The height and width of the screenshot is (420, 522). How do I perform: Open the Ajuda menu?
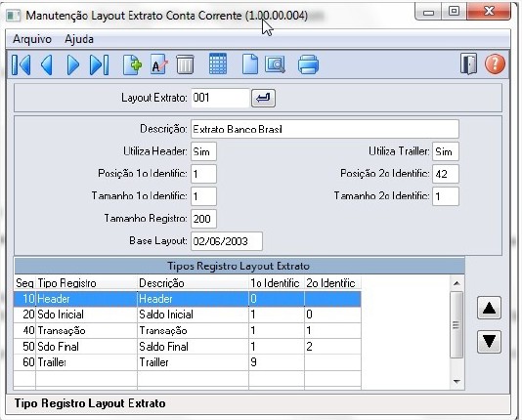[x=79, y=39]
